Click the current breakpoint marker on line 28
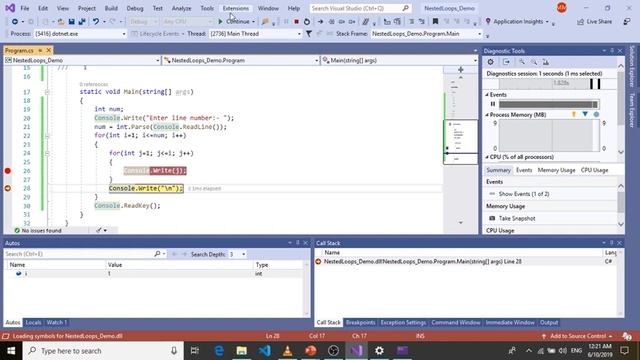This screenshot has width=640, height=360. click(8, 188)
